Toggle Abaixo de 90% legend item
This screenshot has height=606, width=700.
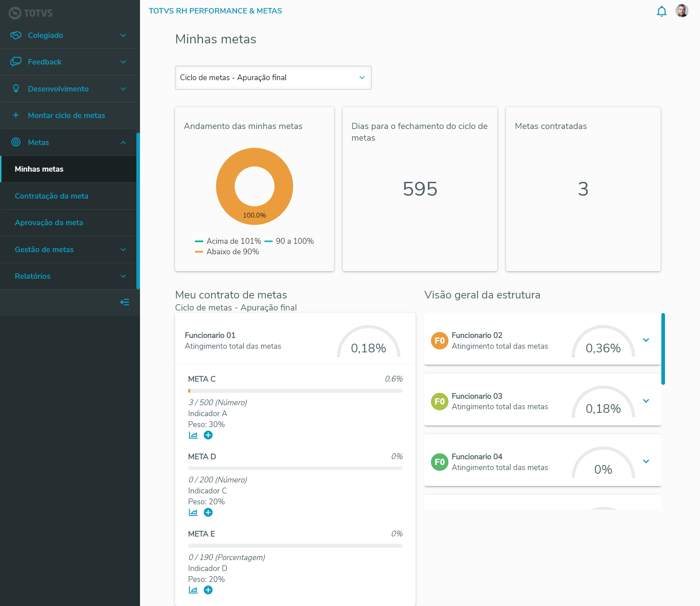(x=227, y=252)
